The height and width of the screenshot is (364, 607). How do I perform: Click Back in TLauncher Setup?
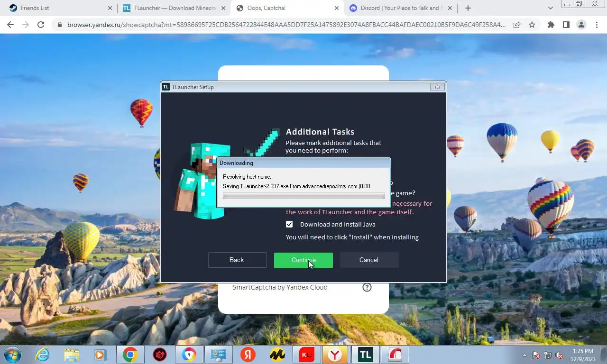click(237, 260)
